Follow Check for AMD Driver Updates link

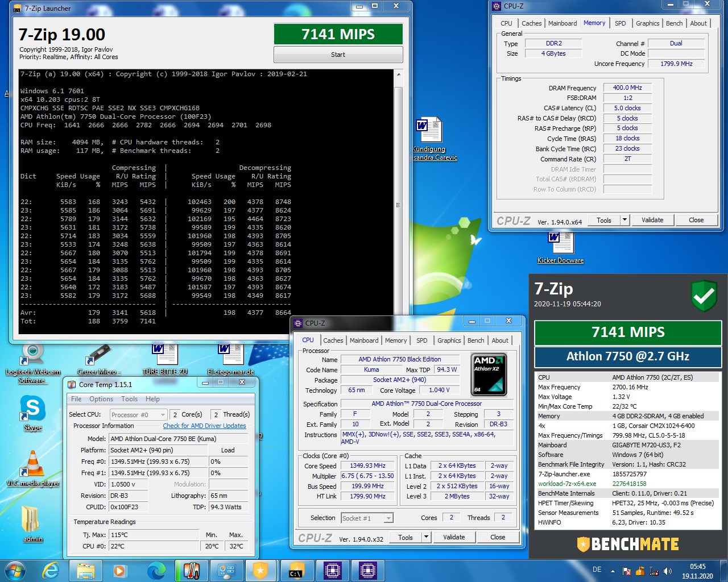click(x=204, y=426)
